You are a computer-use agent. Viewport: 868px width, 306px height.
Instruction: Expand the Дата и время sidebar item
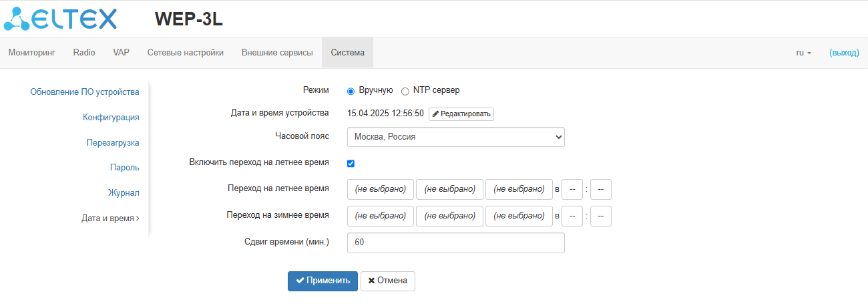pos(110,218)
